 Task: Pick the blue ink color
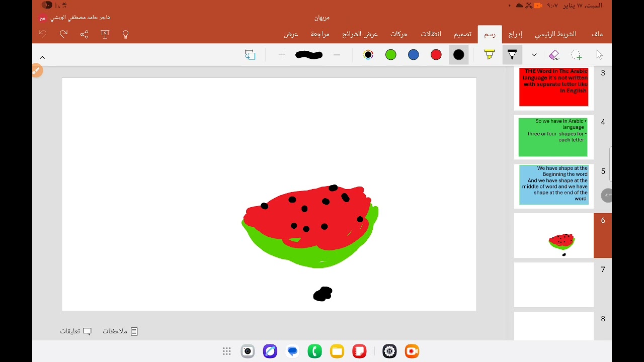(414, 55)
